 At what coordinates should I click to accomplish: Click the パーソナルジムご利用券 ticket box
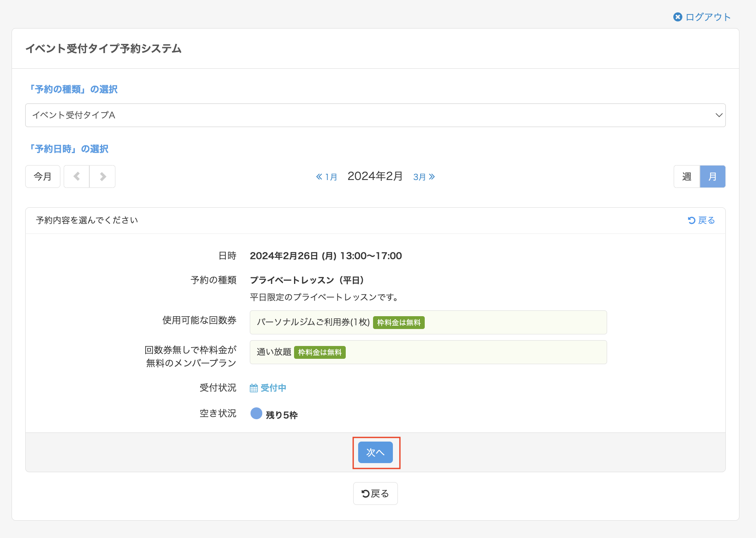(428, 322)
